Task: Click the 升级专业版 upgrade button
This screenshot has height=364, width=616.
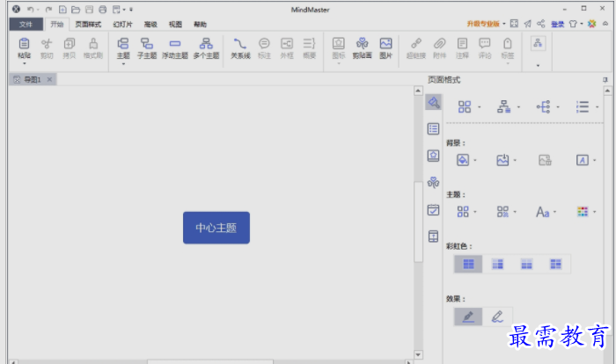Action: point(483,24)
